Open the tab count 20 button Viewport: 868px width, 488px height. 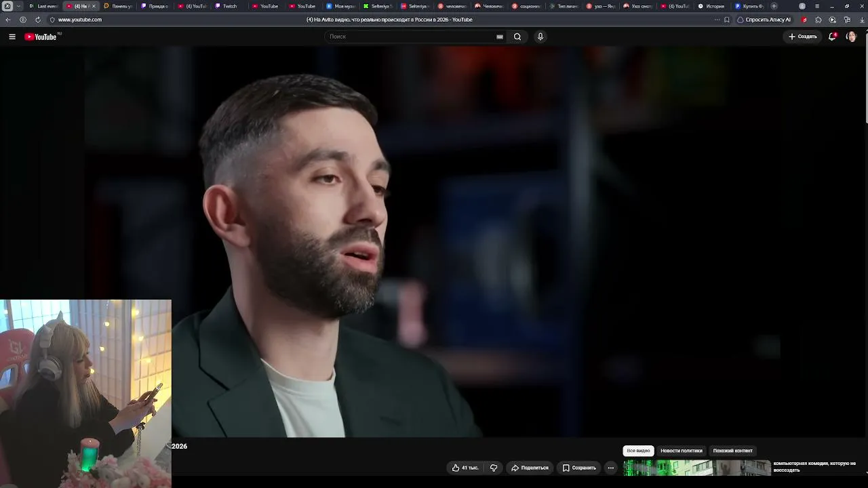pyautogui.click(x=7, y=6)
